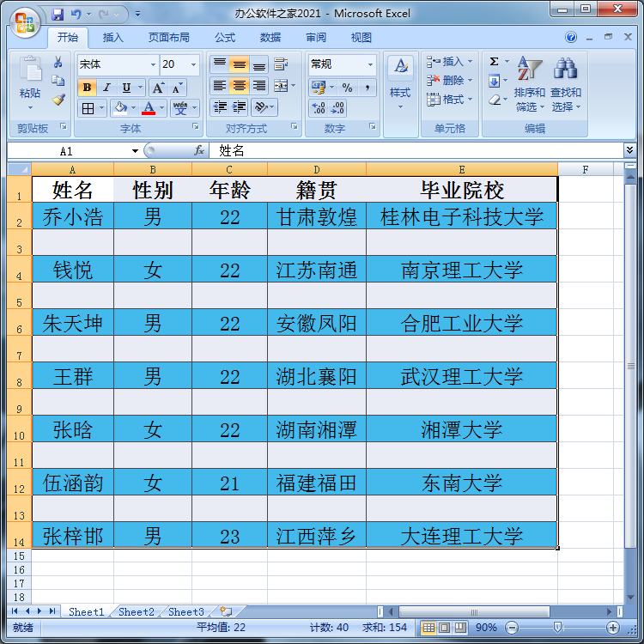Switch to the 插入 ribbon tab
This screenshot has height=644, width=644.
coord(113,38)
